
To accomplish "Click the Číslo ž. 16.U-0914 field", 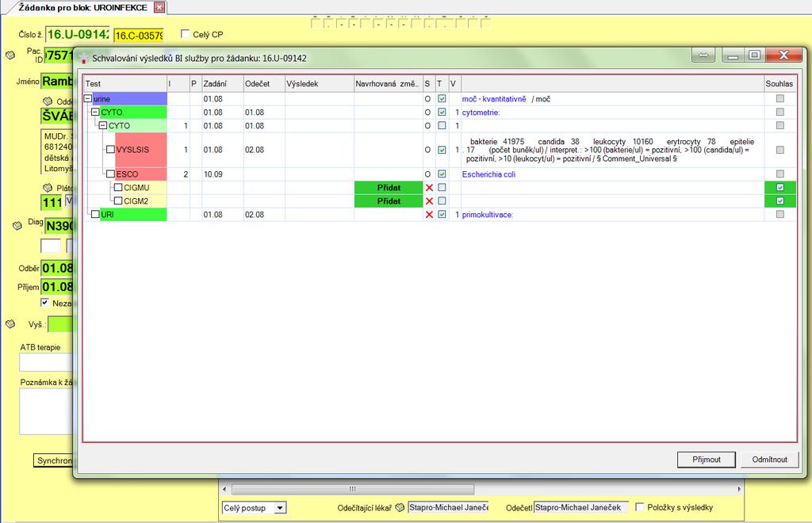I will coord(78,34).
